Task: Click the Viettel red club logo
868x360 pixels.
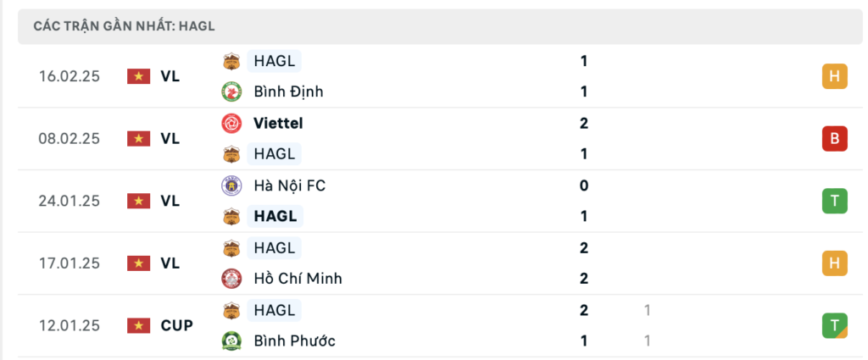Action: point(231,123)
